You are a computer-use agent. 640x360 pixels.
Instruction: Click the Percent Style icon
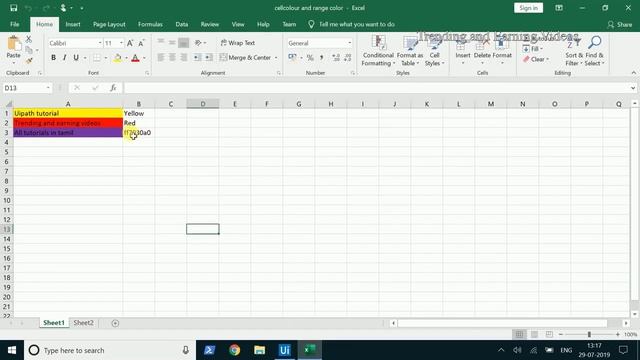310,58
